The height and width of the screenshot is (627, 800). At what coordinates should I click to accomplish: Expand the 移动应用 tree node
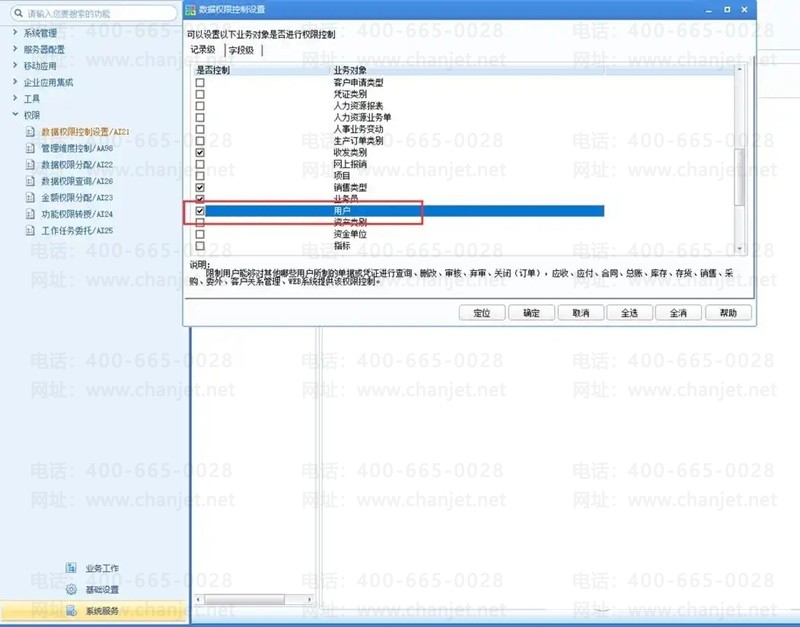(x=15, y=65)
